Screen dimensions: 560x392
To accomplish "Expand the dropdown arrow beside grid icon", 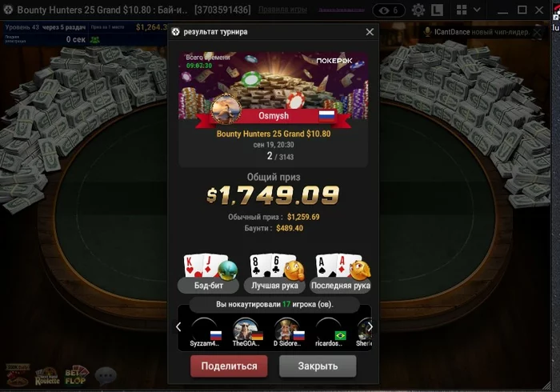I will (477, 10).
